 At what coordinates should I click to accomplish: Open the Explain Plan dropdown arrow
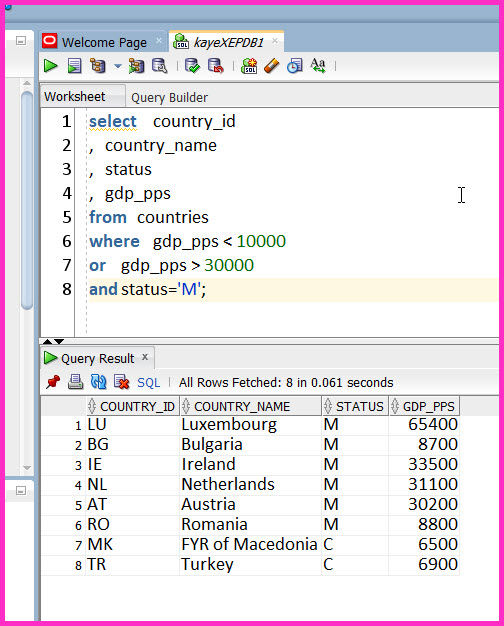click(117, 66)
